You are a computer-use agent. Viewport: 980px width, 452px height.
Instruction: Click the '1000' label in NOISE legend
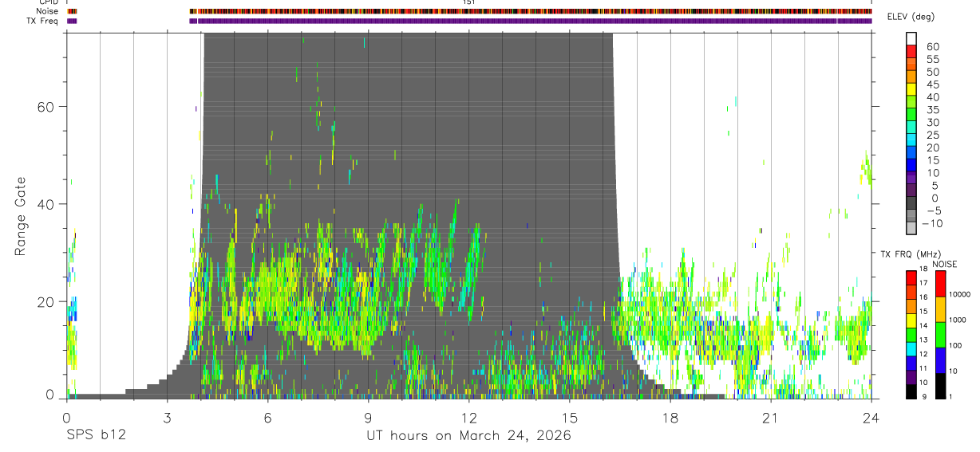(957, 320)
